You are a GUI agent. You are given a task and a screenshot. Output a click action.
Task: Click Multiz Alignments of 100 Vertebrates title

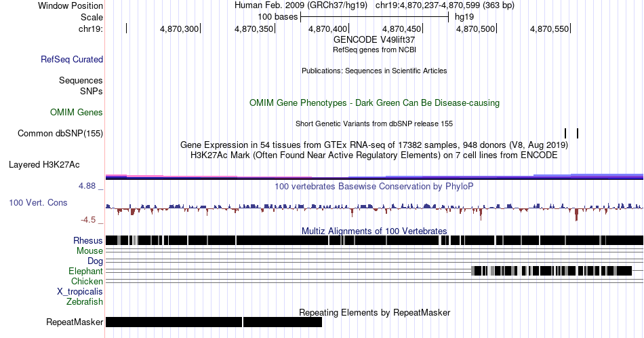point(374,231)
